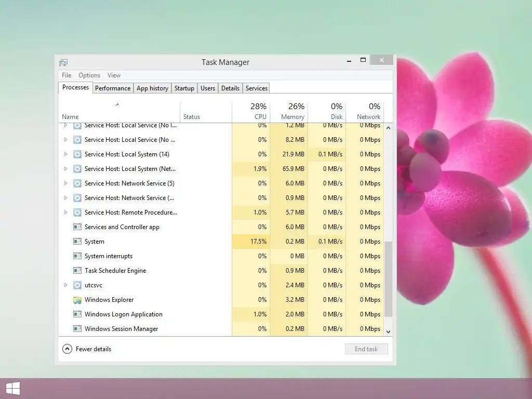Switch to the App history tab
This screenshot has height=399, width=532.
click(152, 88)
